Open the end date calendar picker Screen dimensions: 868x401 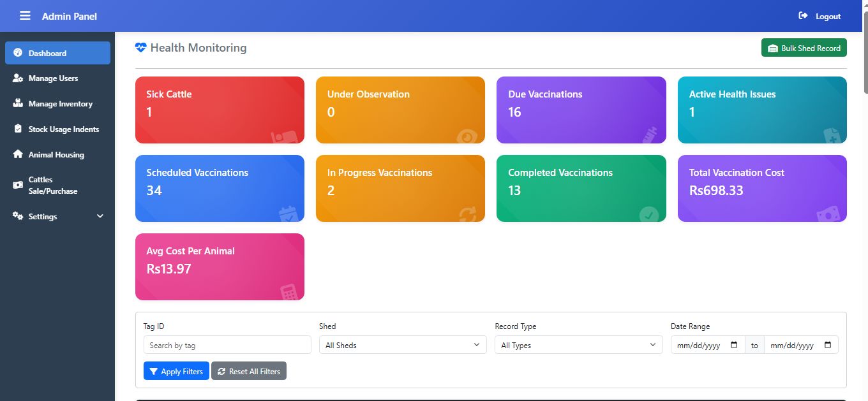tap(828, 345)
